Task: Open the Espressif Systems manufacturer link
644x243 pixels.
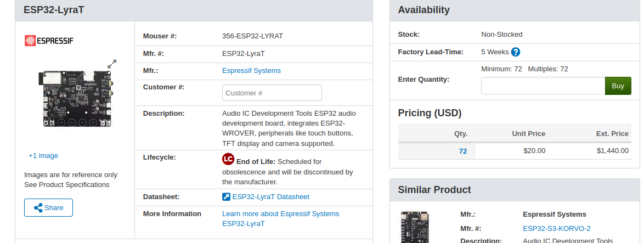Action: click(251, 71)
